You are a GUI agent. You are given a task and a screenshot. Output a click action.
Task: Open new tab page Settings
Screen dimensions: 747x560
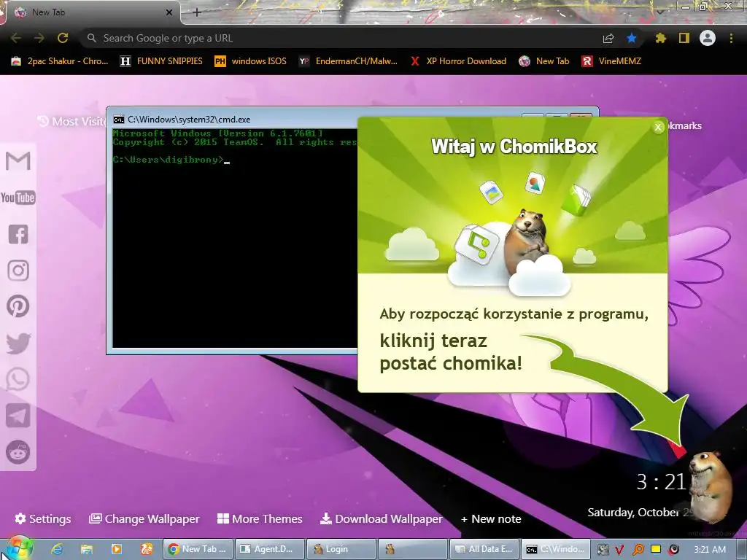tap(43, 518)
